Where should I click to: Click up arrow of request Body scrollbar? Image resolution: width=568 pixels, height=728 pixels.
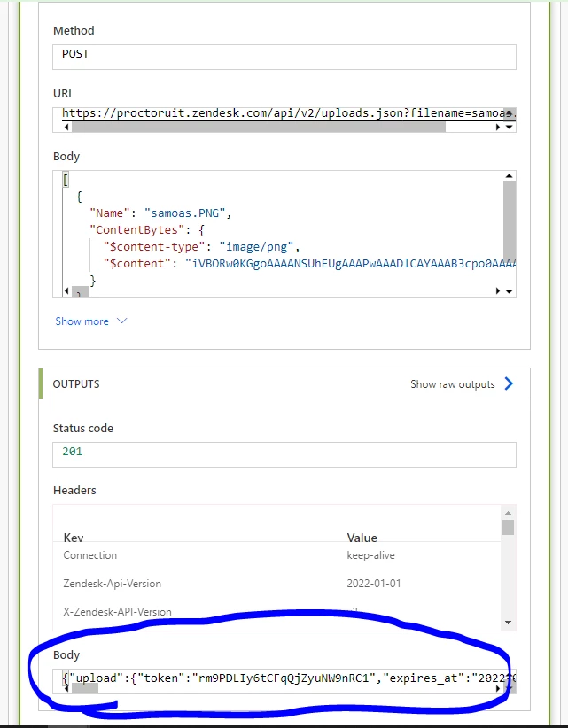509,176
